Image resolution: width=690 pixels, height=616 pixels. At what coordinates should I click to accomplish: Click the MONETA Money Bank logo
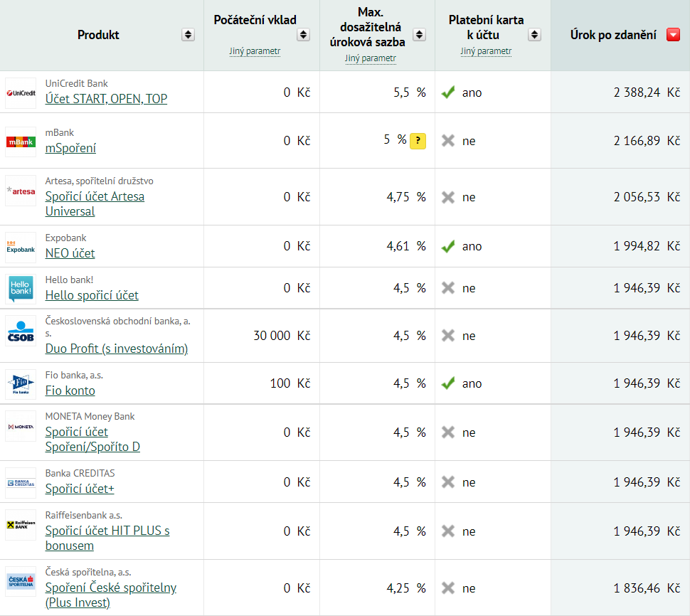tap(21, 426)
